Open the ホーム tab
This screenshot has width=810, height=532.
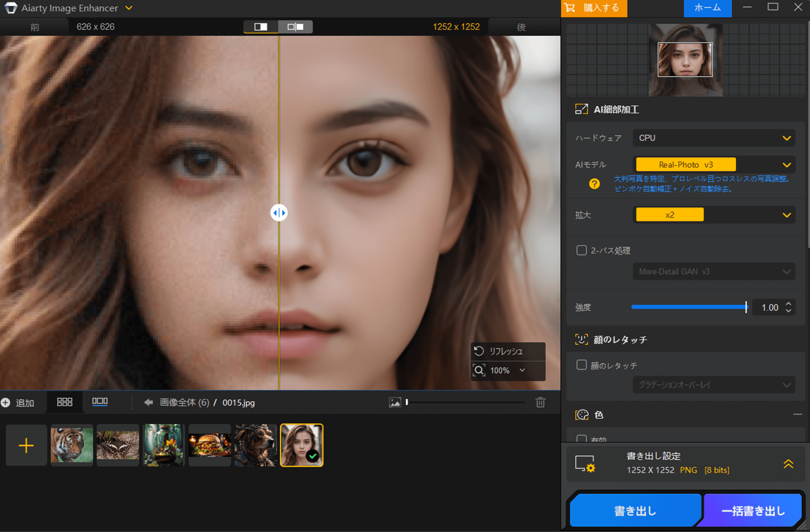[x=707, y=8]
